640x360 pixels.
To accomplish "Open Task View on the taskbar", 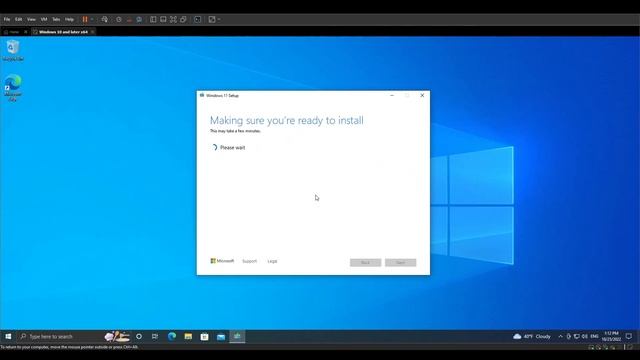I will 155,336.
